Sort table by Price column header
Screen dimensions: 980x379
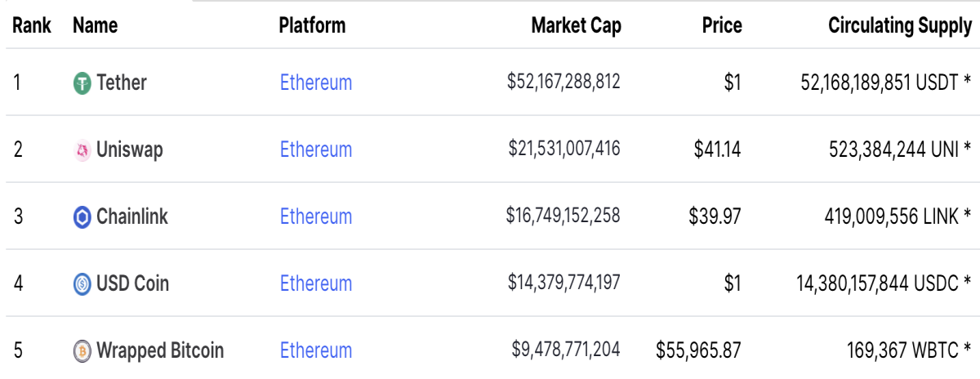click(722, 25)
